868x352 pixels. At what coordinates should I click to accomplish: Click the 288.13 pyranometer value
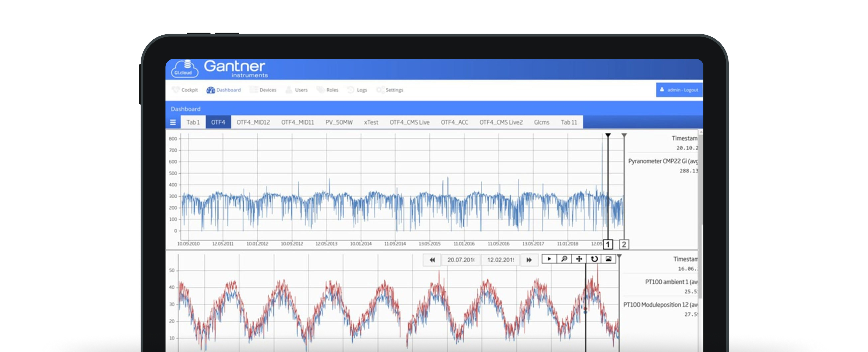tap(689, 171)
